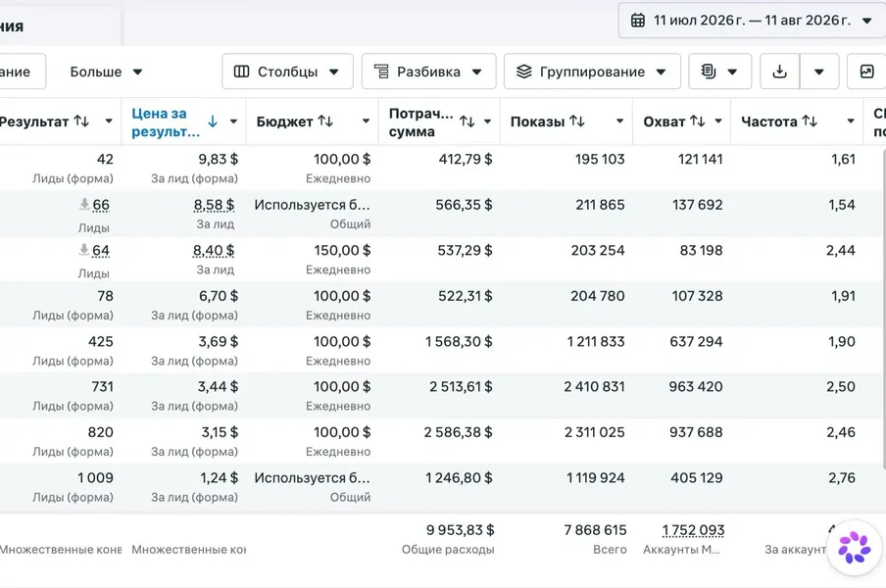886x588 pixels.
Task: Select the result cell 425
Action: click(101, 342)
